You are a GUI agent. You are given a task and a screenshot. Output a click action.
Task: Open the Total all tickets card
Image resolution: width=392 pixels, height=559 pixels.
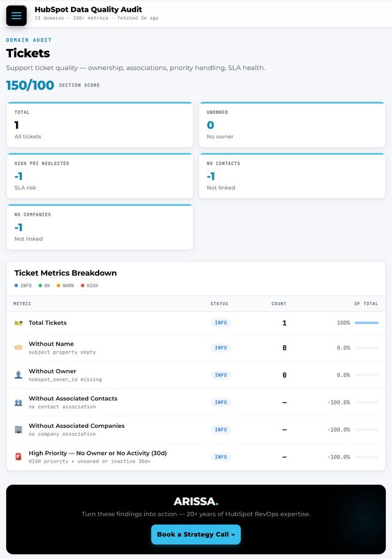click(x=100, y=125)
